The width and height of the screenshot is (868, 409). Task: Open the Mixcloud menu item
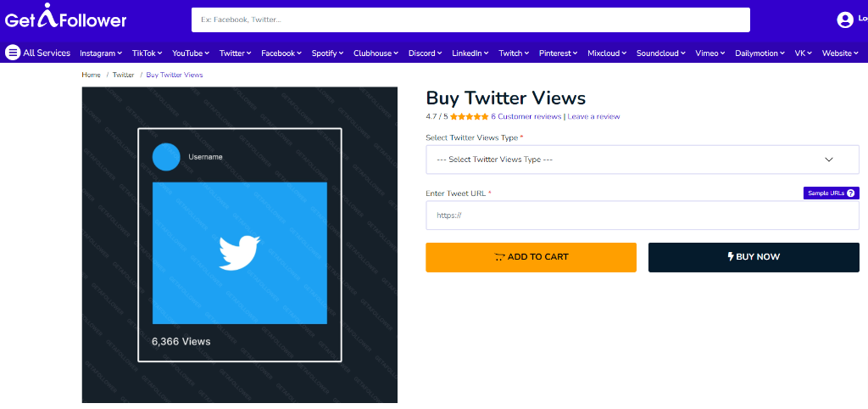[x=607, y=53]
